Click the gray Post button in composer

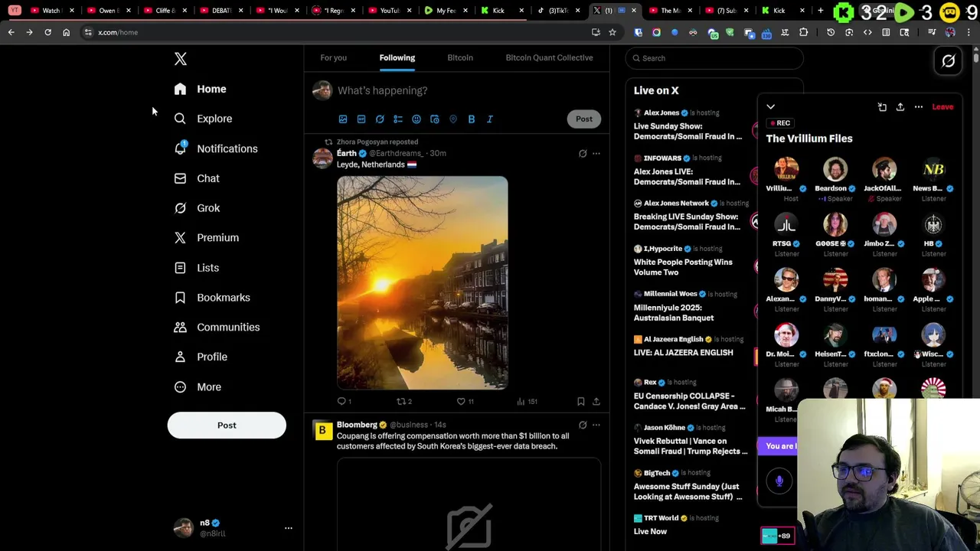point(584,119)
